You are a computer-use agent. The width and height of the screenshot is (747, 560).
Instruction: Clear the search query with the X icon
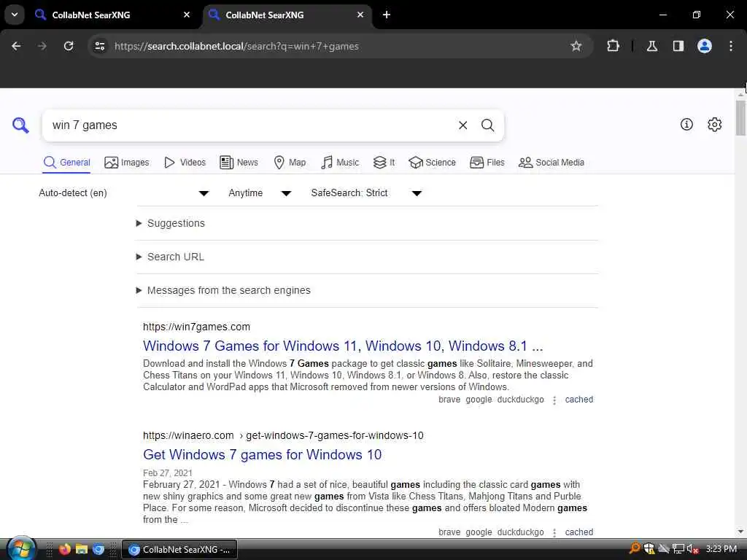pyautogui.click(x=462, y=125)
